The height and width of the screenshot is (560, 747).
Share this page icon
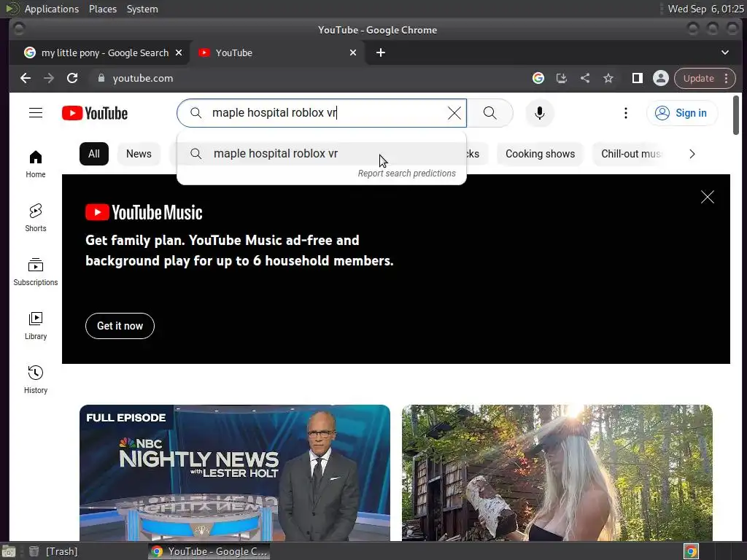(585, 78)
